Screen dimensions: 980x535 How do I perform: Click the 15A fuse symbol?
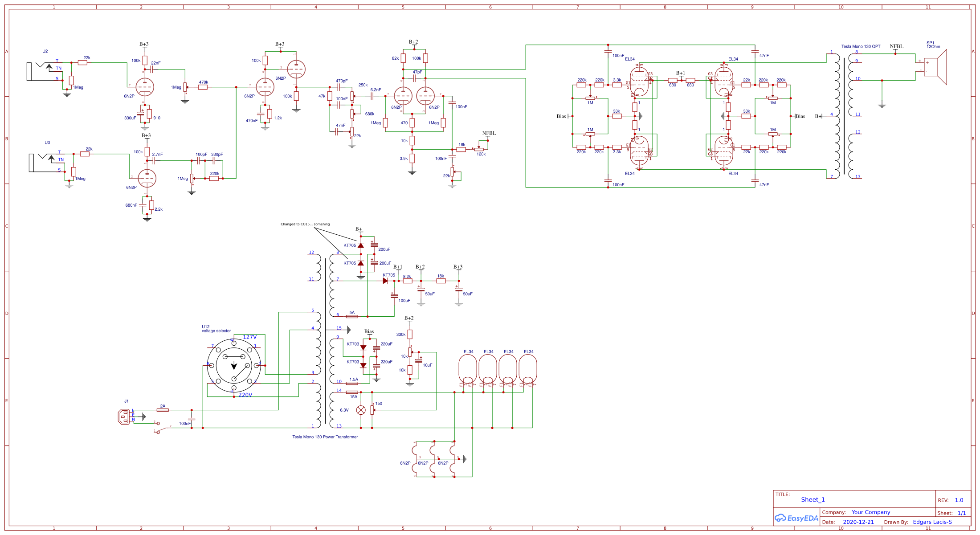tap(352, 392)
